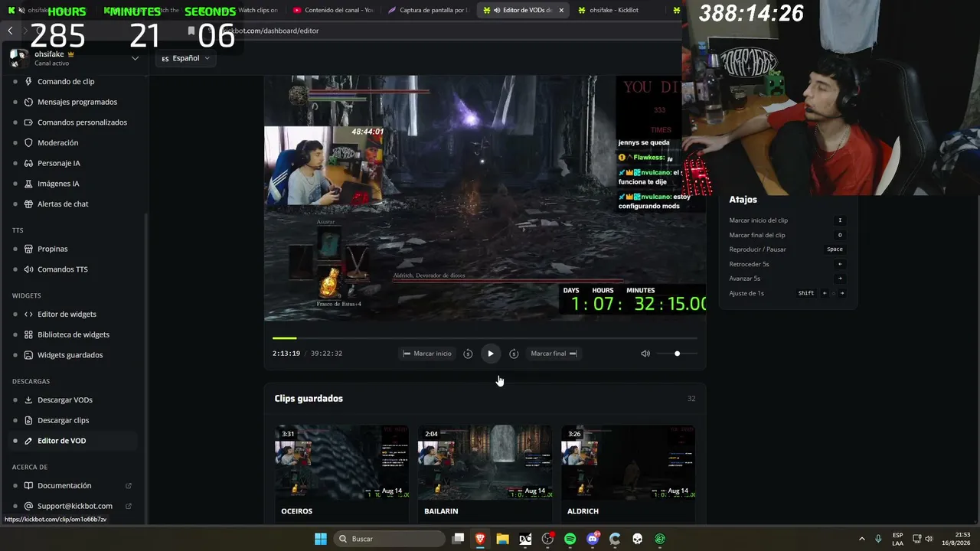This screenshot has height=551, width=980.
Task: Click the Biblioteca de widgets grid icon
Action: 28,334
